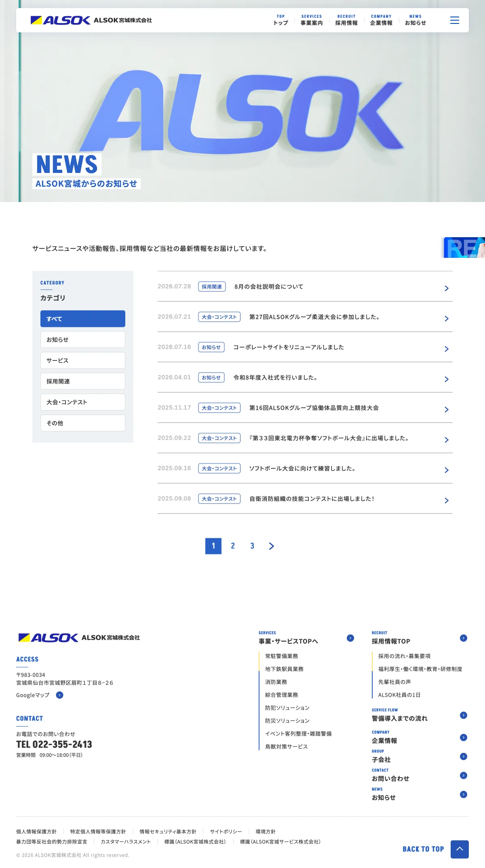Open the 防災ソリューション footer link
Image resolution: width=485 pixels, height=868 pixels.
tap(287, 721)
